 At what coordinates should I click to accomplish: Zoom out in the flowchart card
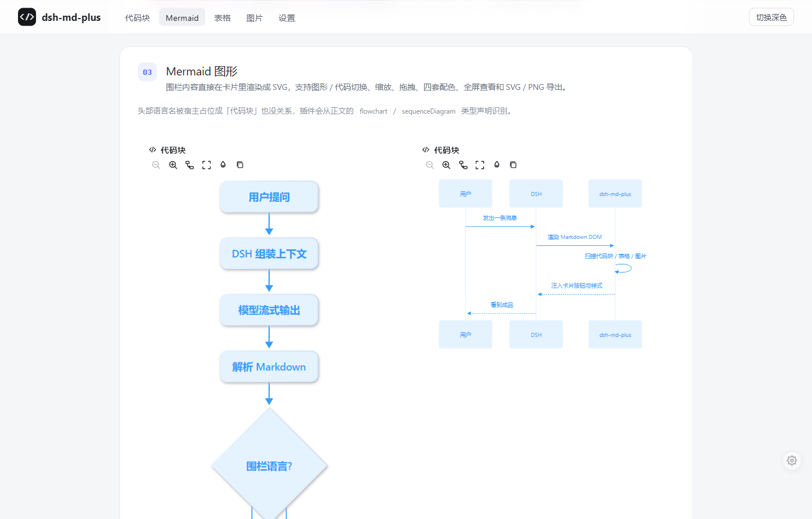pos(156,165)
